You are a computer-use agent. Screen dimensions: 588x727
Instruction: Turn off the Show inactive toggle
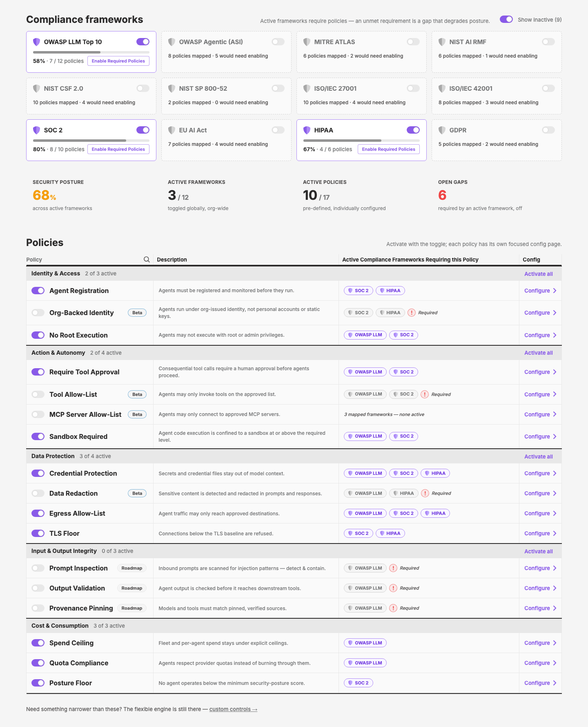click(506, 20)
